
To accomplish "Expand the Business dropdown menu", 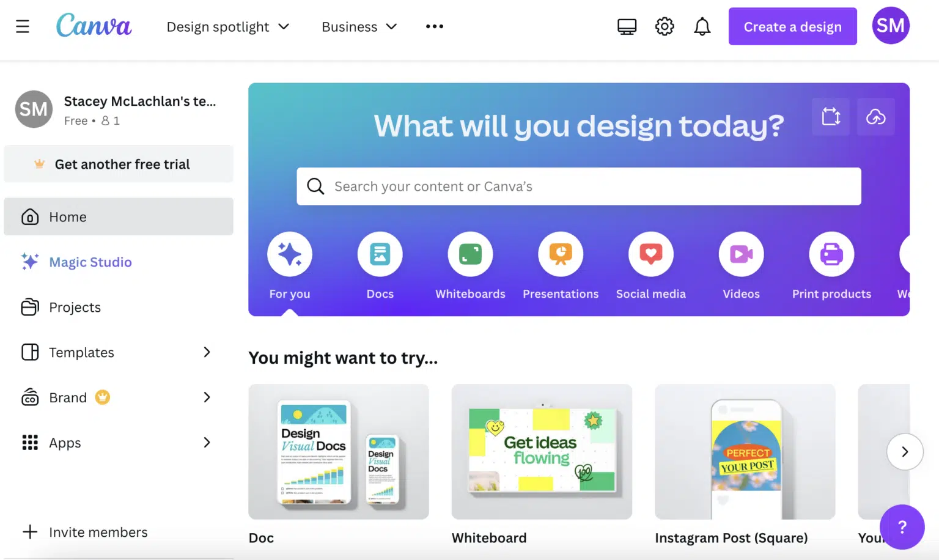I will tap(359, 27).
